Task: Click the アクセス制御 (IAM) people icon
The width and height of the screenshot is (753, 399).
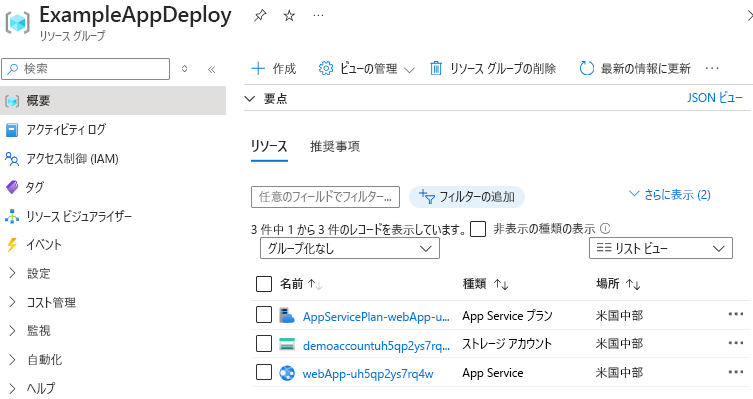Action: (x=12, y=158)
